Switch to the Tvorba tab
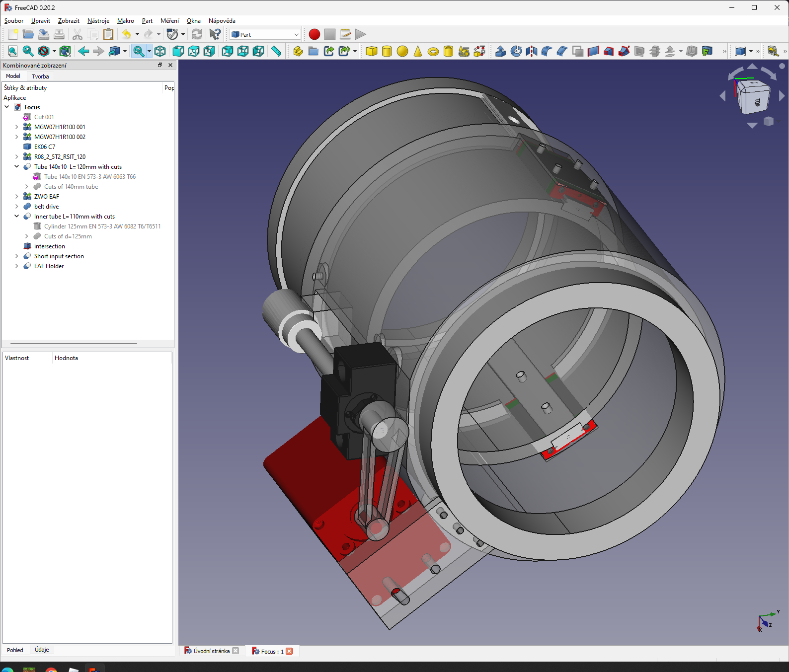789x672 pixels. [40, 76]
